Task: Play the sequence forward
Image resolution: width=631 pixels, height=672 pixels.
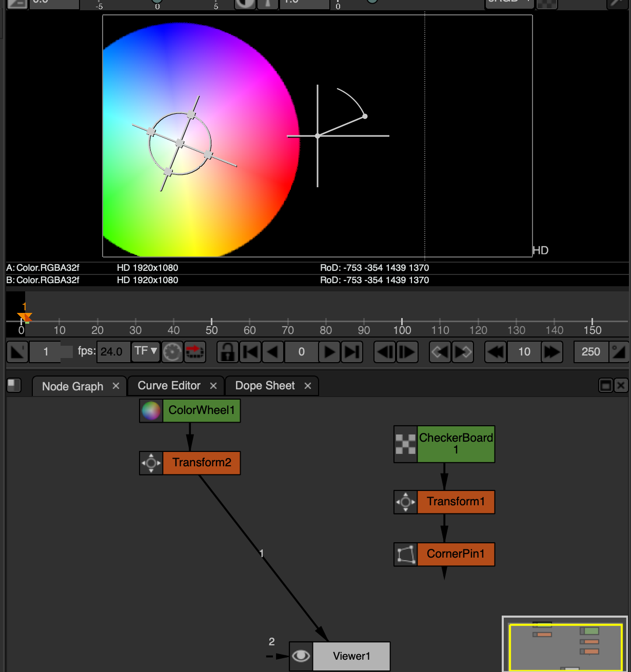Action: (x=329, y=352)
